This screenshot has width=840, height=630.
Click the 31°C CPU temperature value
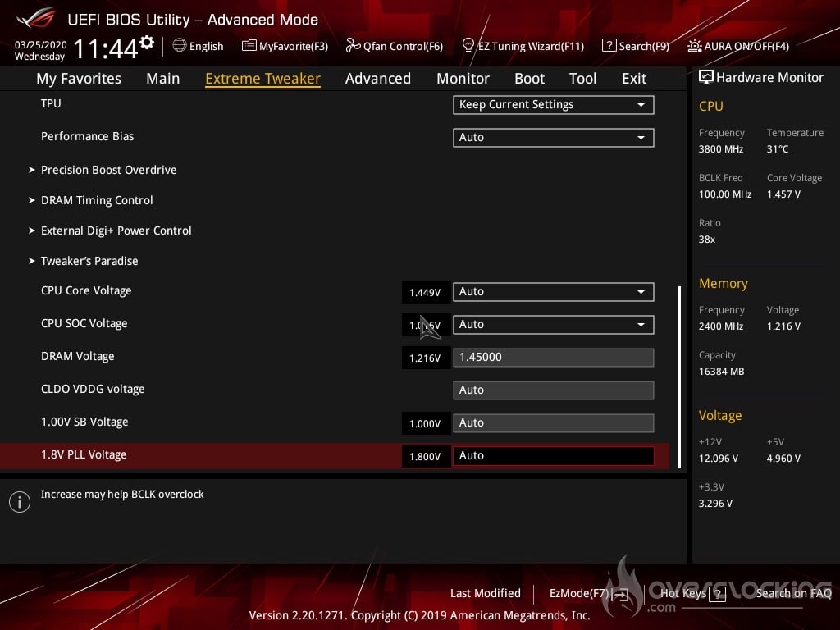coord(778,149)
